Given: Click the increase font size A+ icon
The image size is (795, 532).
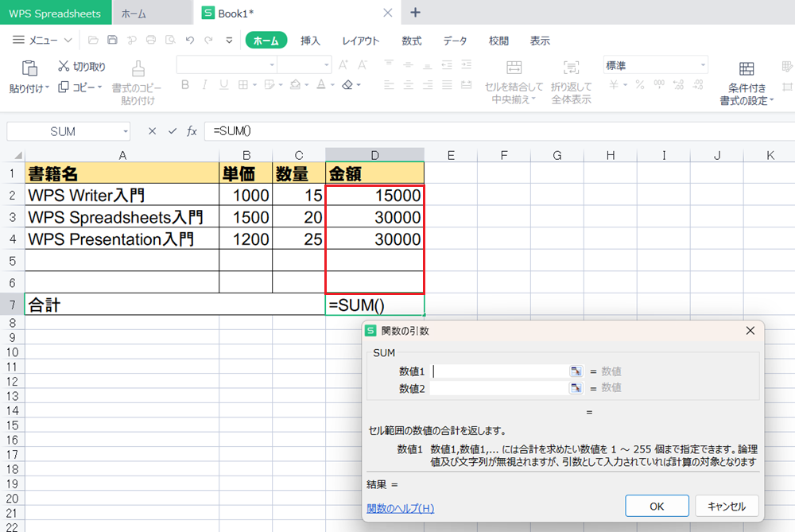Looking at the screenshot, I should coord(343,65).
